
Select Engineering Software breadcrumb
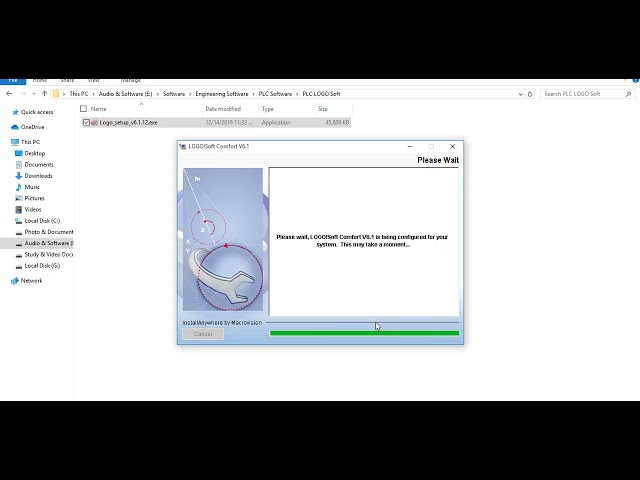point(222,94)
